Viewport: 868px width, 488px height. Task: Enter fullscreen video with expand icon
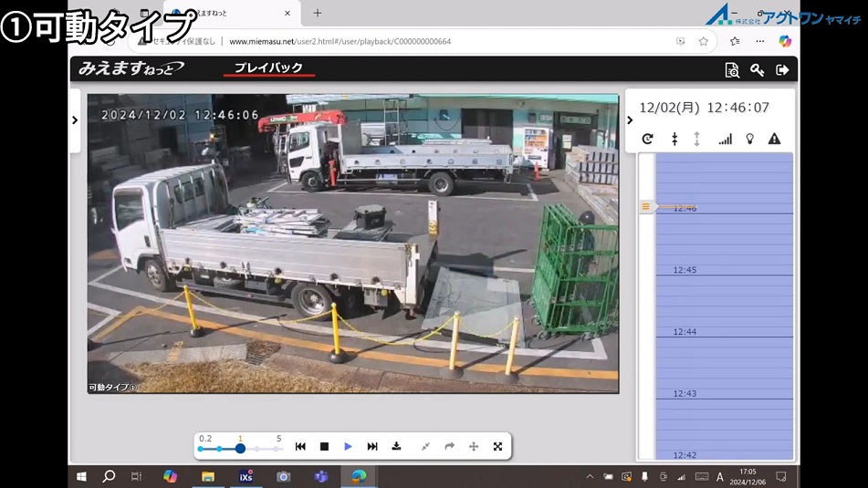(x=497, y=447)
